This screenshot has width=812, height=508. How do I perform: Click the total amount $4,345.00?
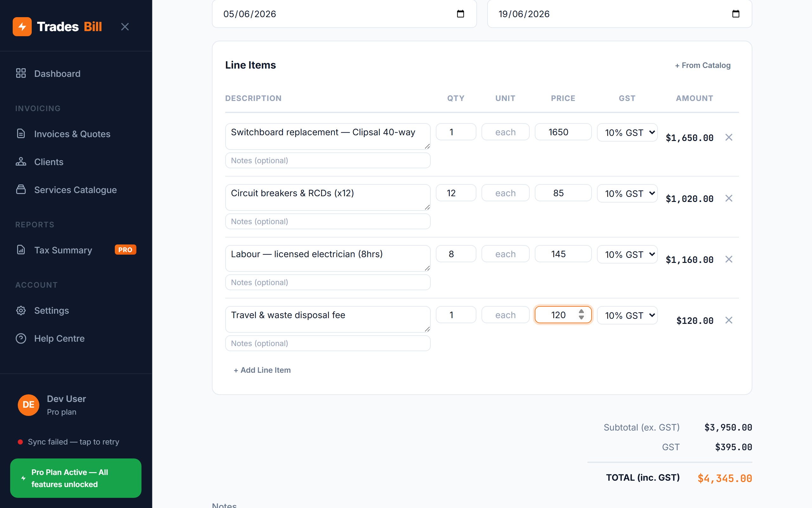[725, 478]
